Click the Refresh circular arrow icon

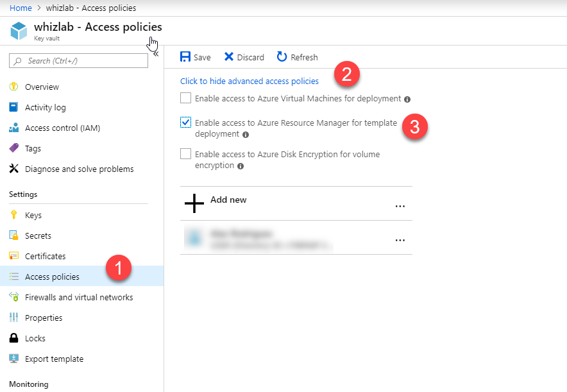pyautogui.click(x=282, y=56)
